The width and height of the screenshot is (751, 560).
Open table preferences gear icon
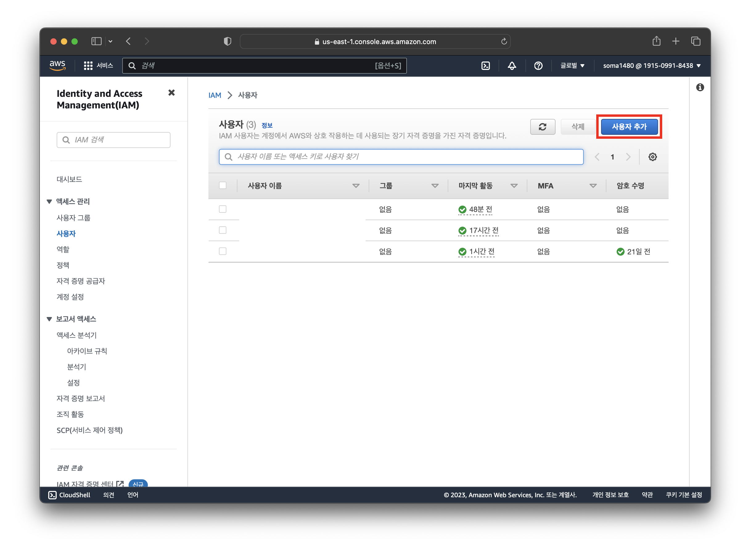pos(652,157)
